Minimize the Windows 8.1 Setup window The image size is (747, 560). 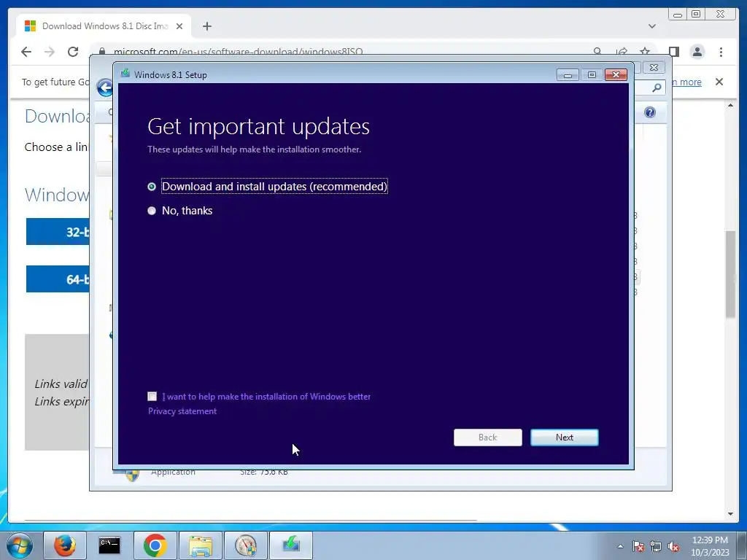tap(568, 75)
